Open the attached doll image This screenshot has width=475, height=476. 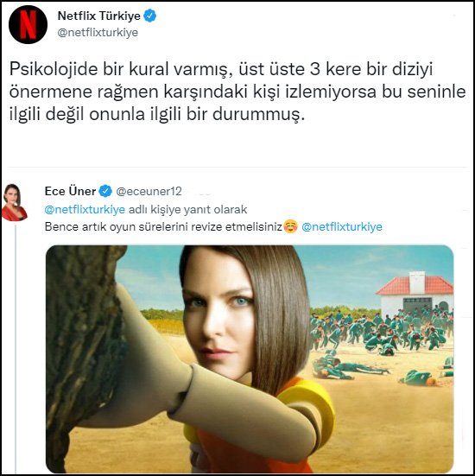click(250, 359)
